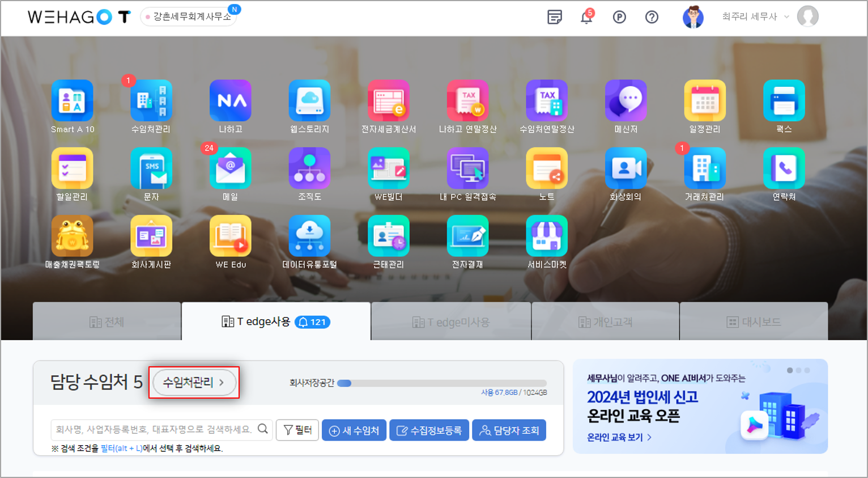Open the 필터 filter options
This screenshot has width=868, height=478.
[297, 430]
